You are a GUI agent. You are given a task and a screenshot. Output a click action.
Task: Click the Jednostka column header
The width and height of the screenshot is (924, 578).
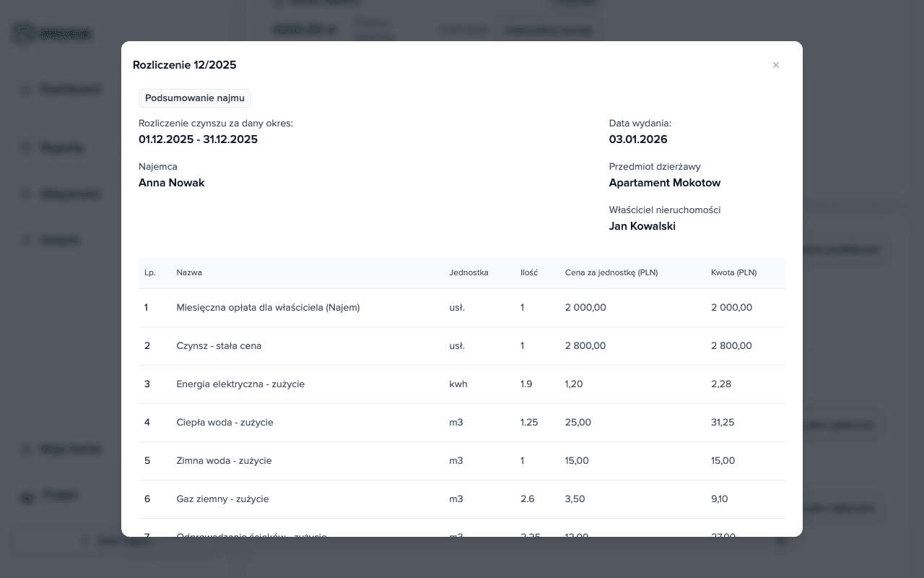[468, 273]
